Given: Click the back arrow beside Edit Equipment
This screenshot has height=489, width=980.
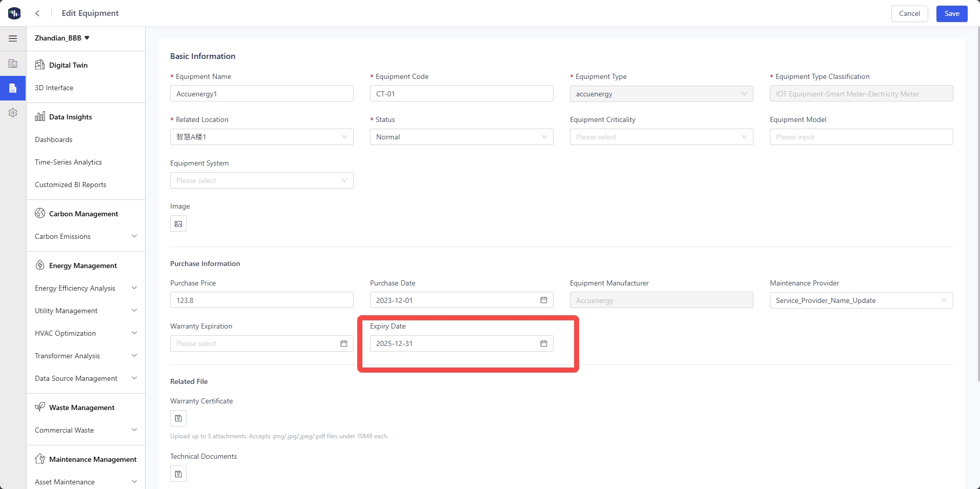Looking at the screenshot, I should click(x=37, y=13).
